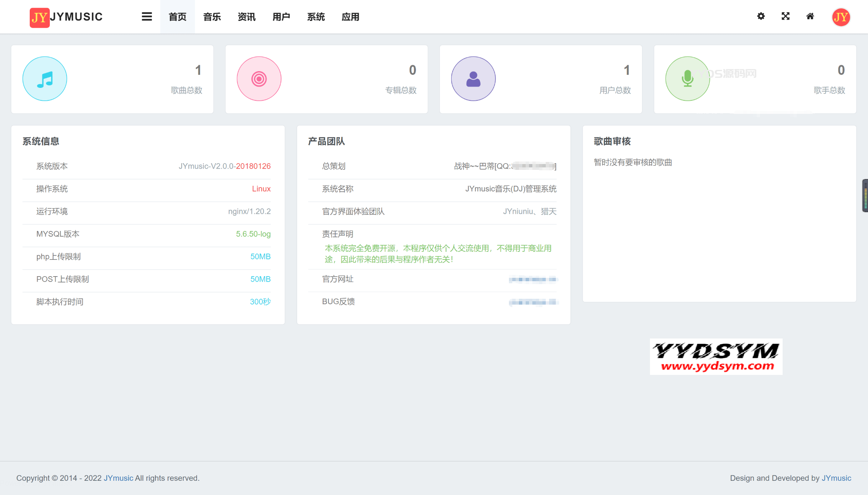The width and height of the screenshot is (868, 495).
Task: Open the 用户 menu
Action: click(x=281, y=17)
